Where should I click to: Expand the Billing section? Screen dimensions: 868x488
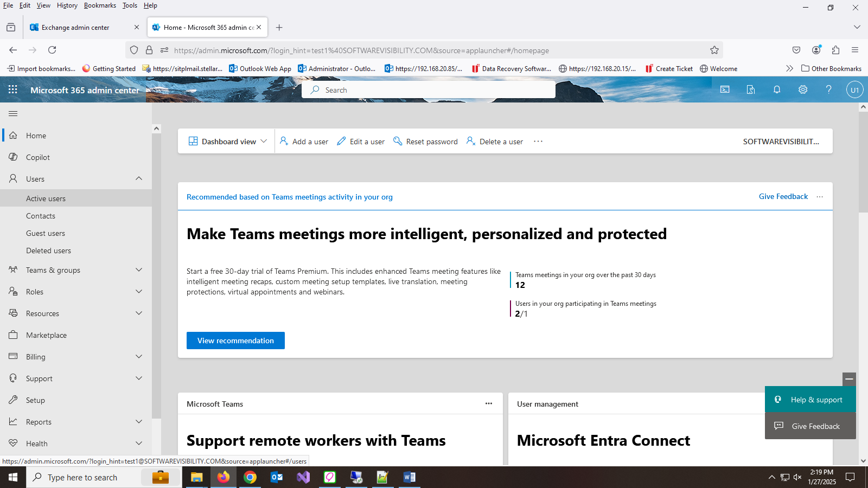[x=139, y=357]
